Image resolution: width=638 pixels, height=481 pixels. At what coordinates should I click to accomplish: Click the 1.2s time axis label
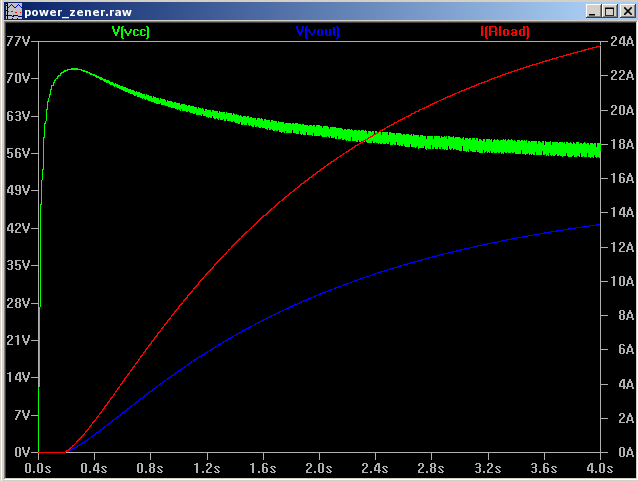point(207,468)
